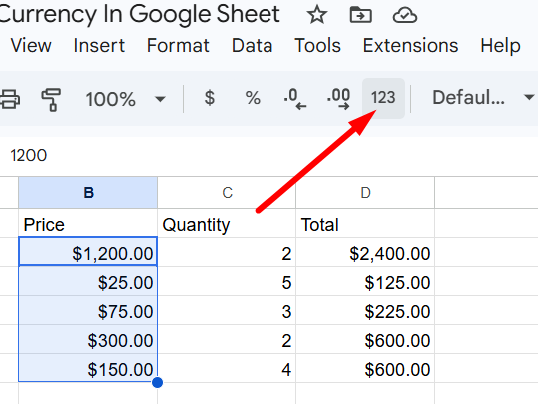Select column B header
Viewport: 538px width, 404px height.
pos(88,193)
